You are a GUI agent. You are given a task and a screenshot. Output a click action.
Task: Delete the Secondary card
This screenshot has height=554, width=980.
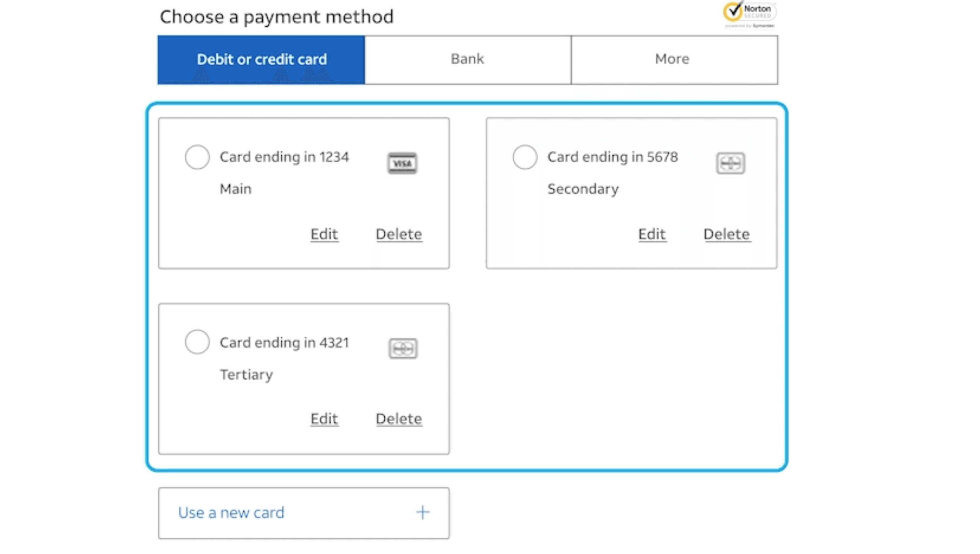tap(727, 234)
